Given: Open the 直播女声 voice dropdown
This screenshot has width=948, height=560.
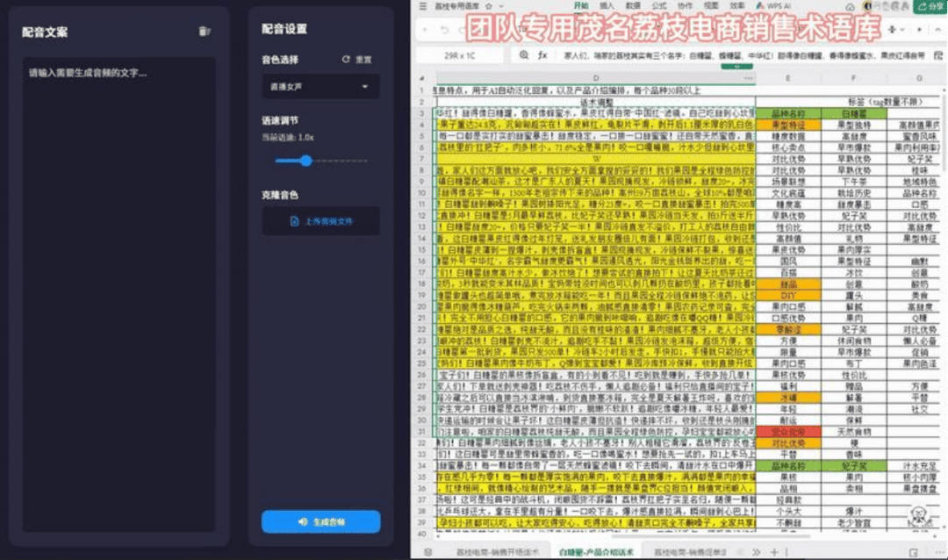Looking at the screenshot, I should click(320, 87).
